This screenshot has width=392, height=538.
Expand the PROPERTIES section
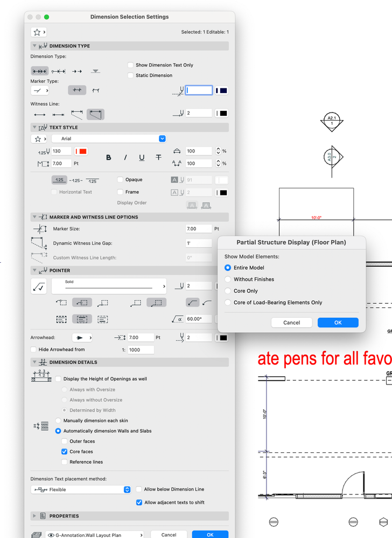pos(34,516)
